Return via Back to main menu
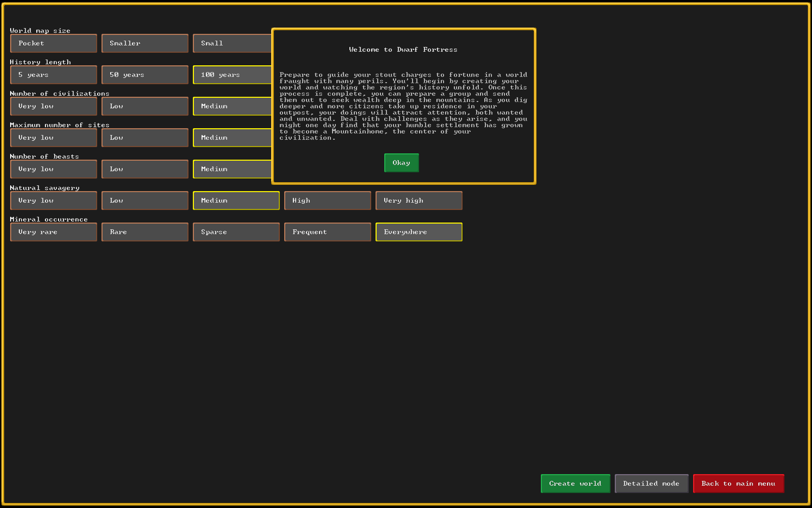This screenshot has width=812, height=508. tap(738, 484)
